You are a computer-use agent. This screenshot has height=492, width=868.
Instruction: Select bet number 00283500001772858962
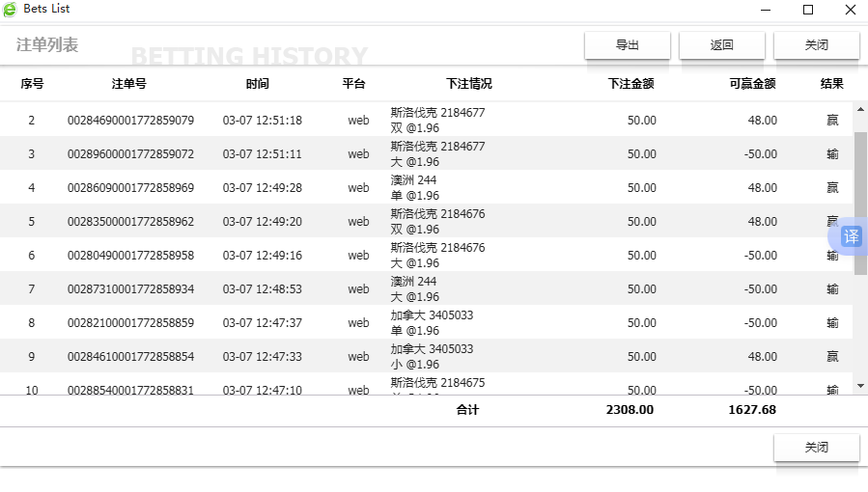(130, 221)
